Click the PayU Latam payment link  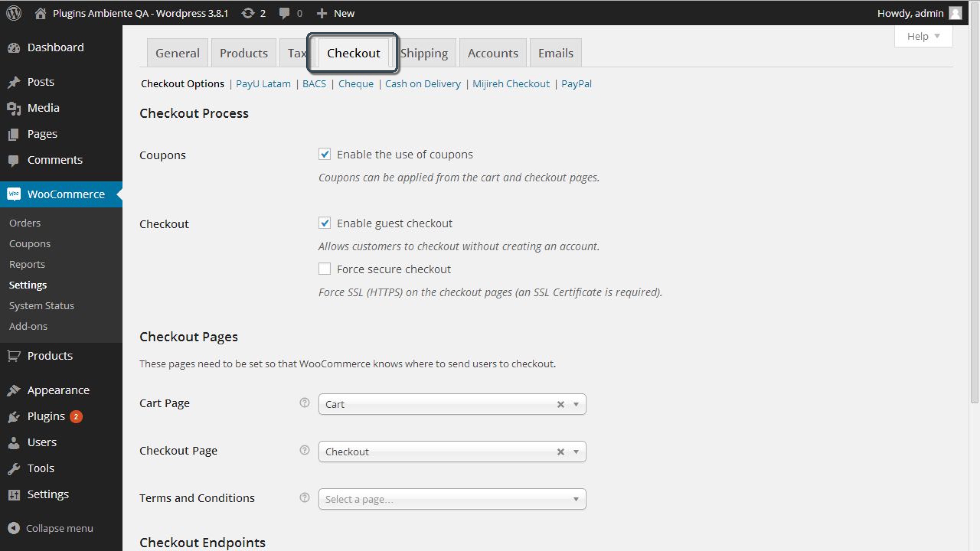(x=263, y=83)
